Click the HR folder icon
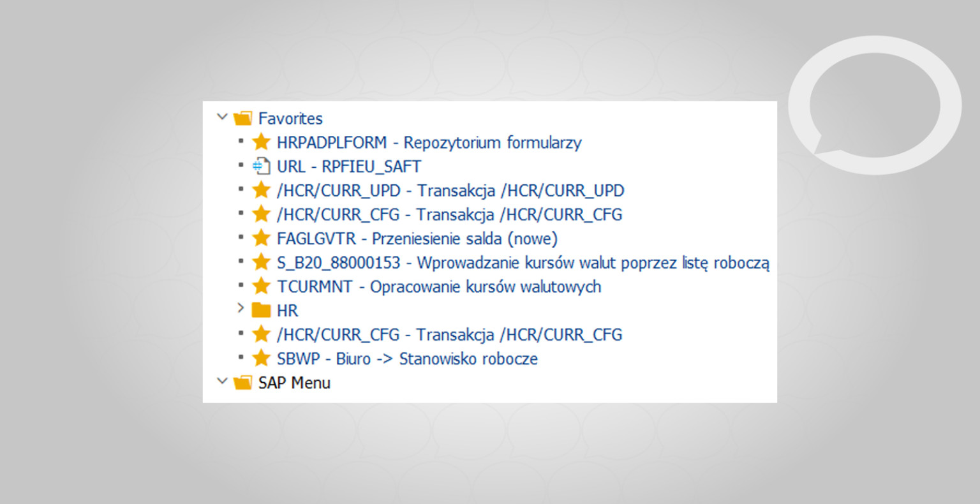 [x=261, y=310]
